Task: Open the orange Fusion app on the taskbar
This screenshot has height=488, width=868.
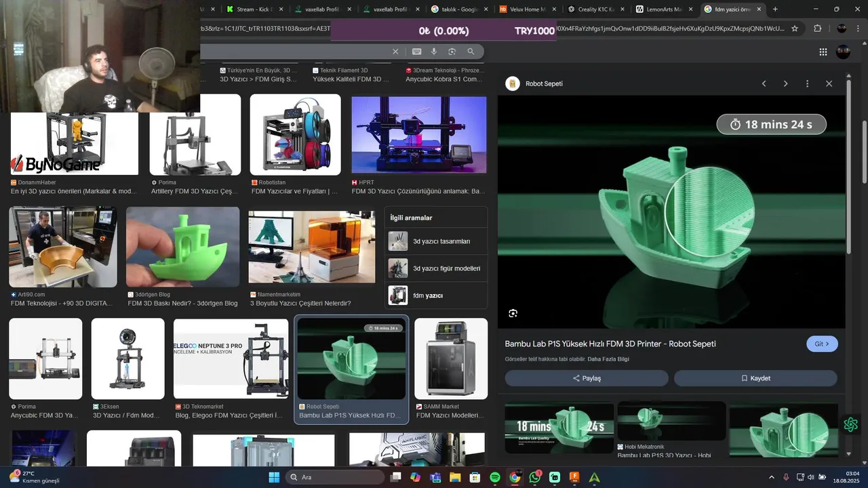Action: pyautogui.click(x=574, y=477)
